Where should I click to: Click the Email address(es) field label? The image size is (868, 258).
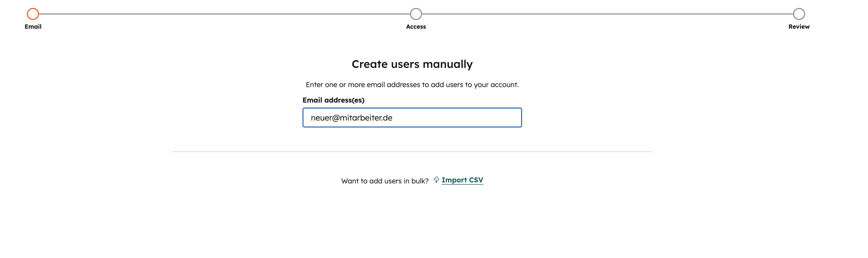point(333,100)
